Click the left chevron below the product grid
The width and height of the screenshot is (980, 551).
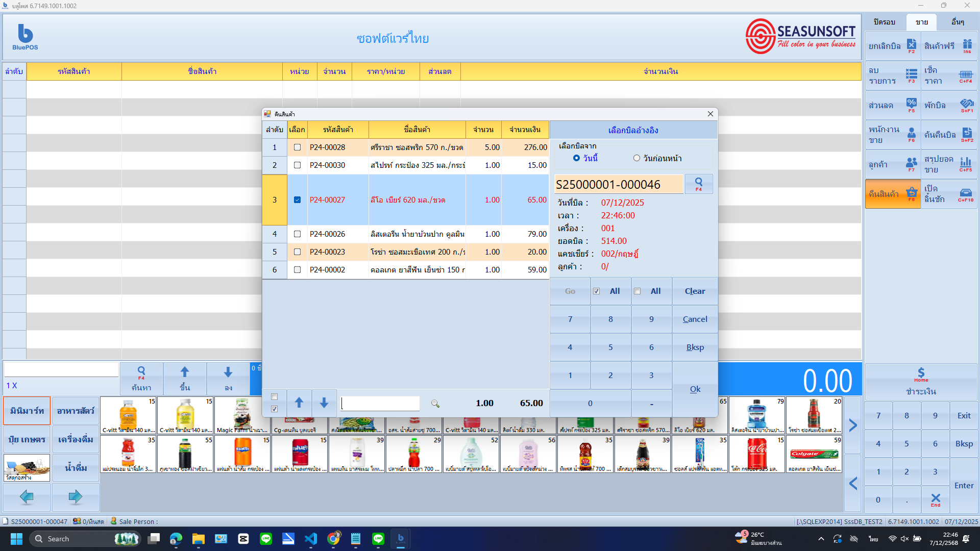[x=852, y=483]
